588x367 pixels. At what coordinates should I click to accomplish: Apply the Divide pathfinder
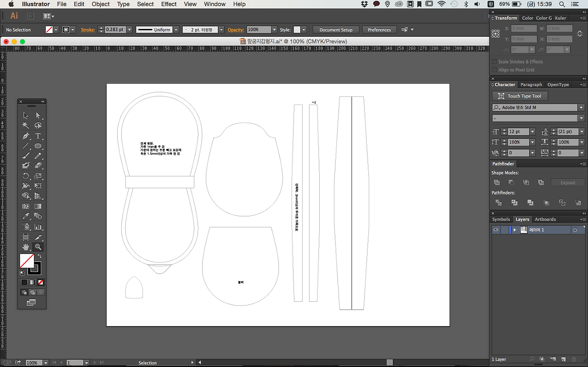(498, 202)
